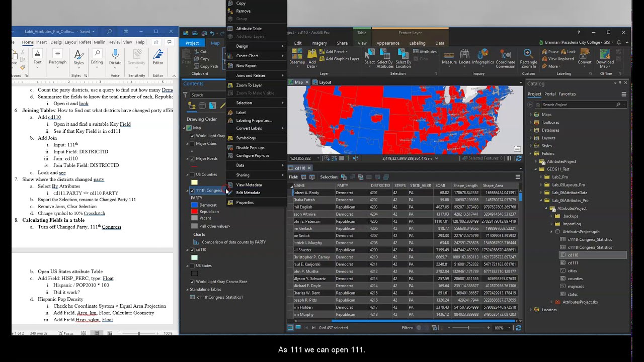Click Show selected records icon at table bottom
The image size is (644, 362).
point(298,328)
